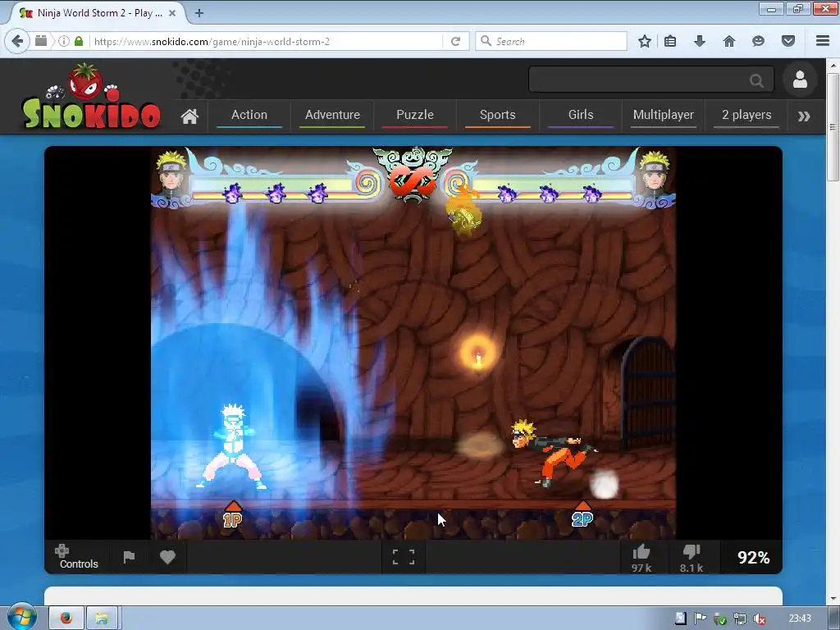Go to Firefox home page icon
The height and width of the screenshot is (630, 840).
click(729, 41)
